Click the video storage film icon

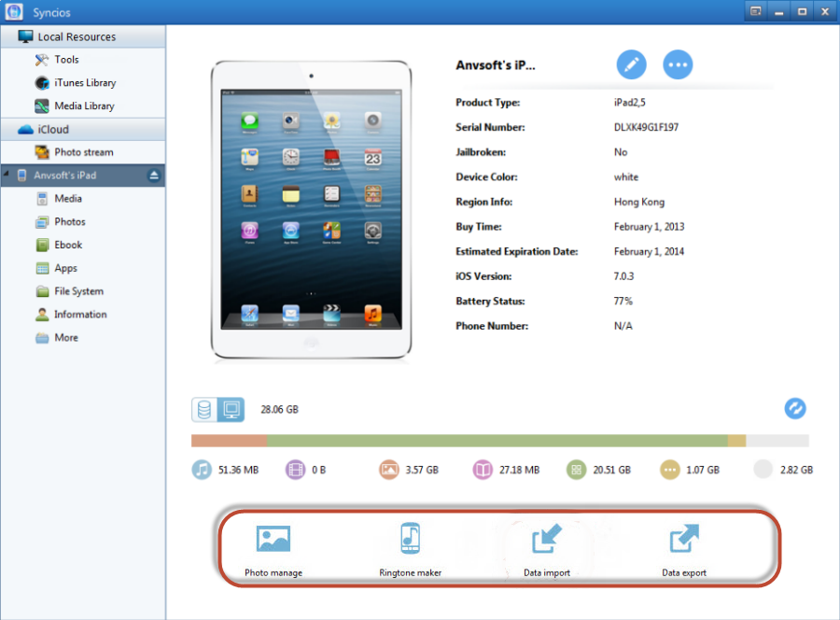pos(295,470)
